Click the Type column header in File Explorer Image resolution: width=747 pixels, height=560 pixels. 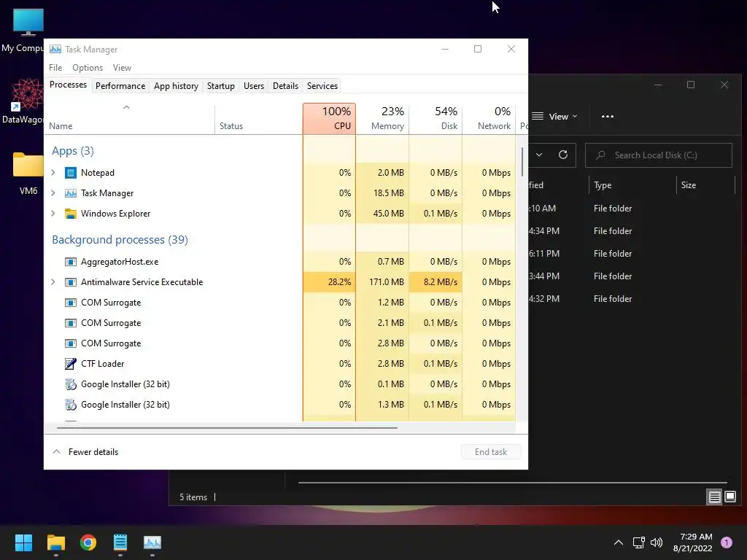coord(632,185)
